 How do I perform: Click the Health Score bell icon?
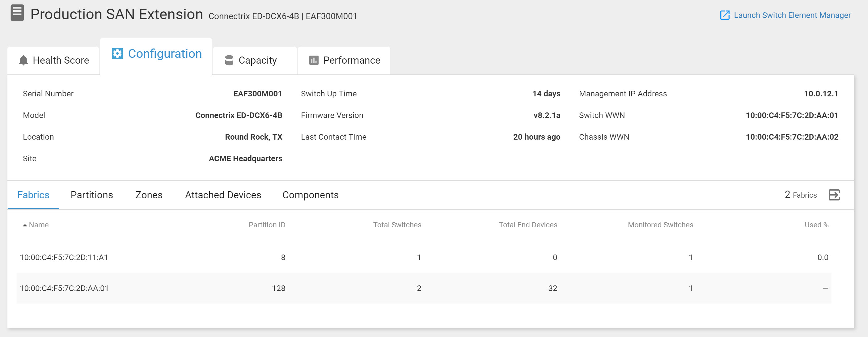(23, 60)
